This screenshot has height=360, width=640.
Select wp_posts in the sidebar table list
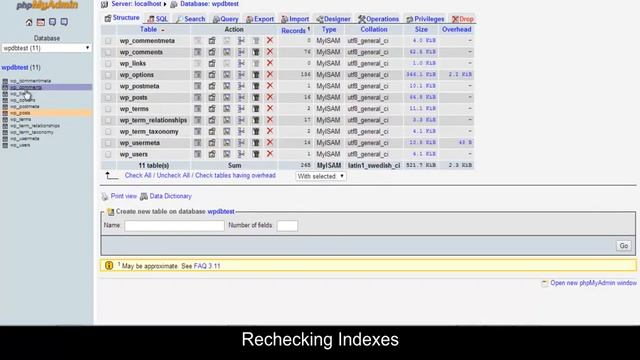[x=20, y=113]
